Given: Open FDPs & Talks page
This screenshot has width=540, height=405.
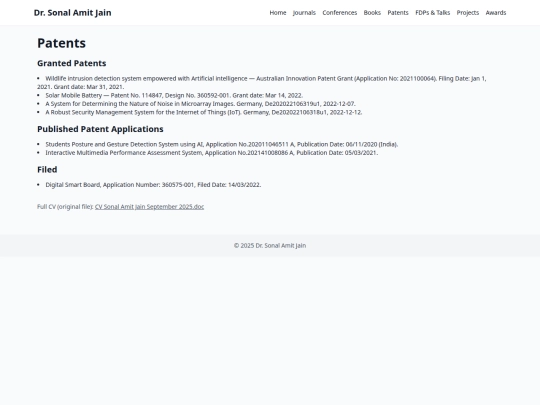Looking at the screenshot, I should (x=433, y=13).
